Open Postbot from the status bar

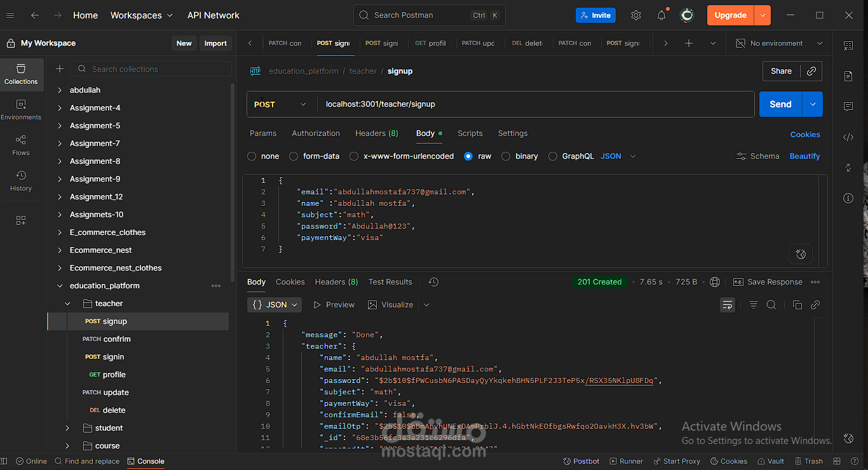581,461
